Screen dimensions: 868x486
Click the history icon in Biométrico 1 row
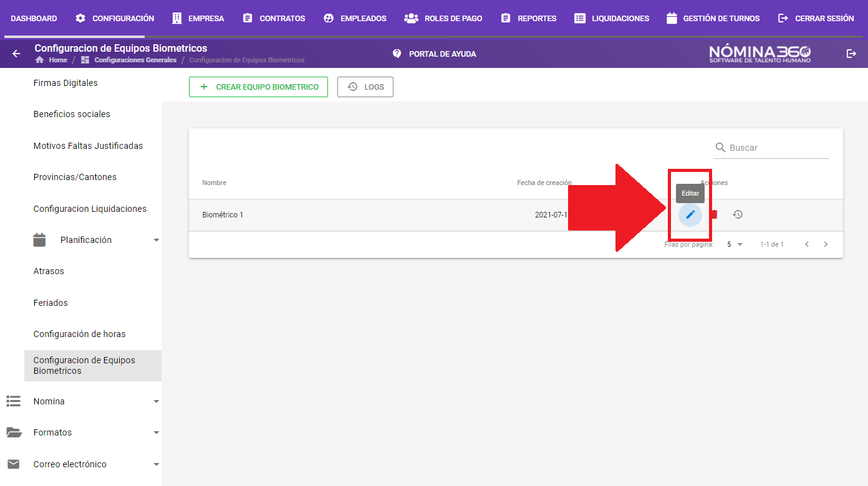pyautogui.click(x=738, y=214)
